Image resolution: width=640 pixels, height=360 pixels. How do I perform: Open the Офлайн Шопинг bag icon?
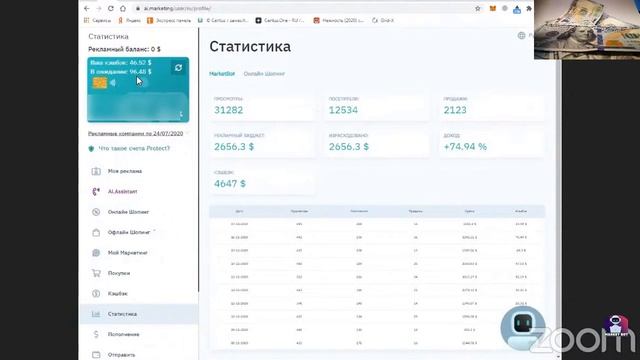pos(96,232)
